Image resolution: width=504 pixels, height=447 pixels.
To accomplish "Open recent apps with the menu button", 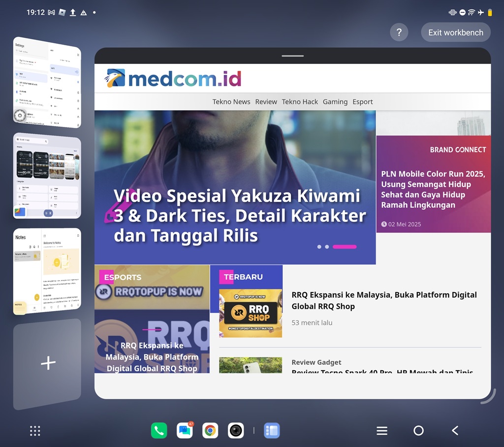I will [381, 430].
